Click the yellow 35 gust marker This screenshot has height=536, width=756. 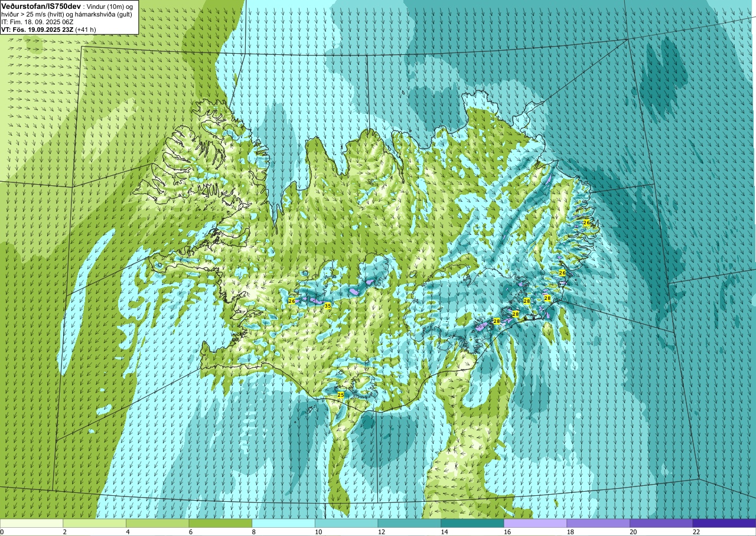point(327,306)
